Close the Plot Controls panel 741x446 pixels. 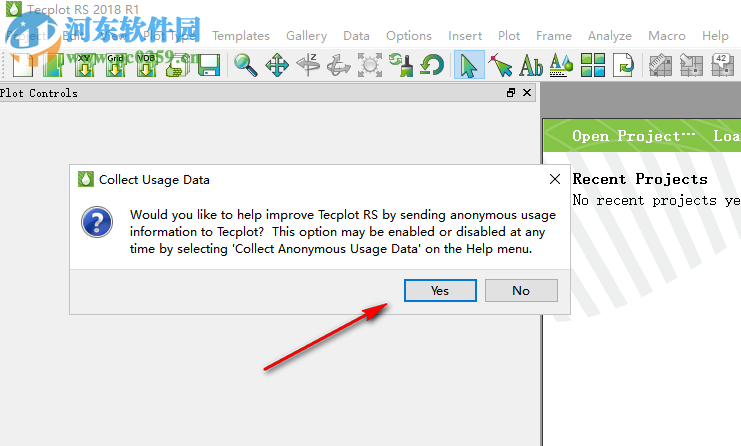(527, 93)
